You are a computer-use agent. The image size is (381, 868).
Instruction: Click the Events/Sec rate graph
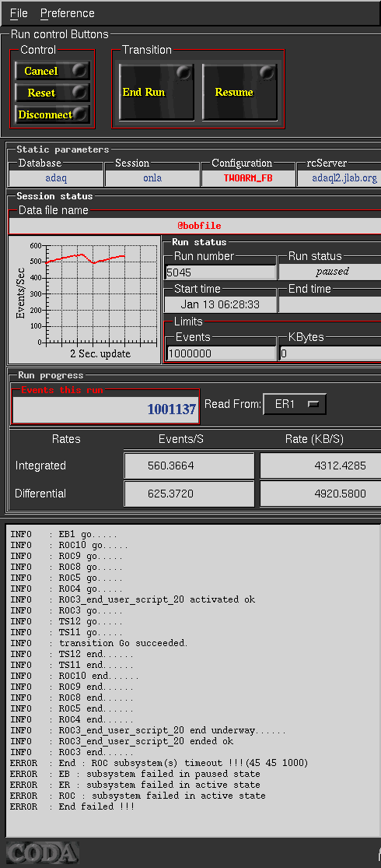coord(84,299)
